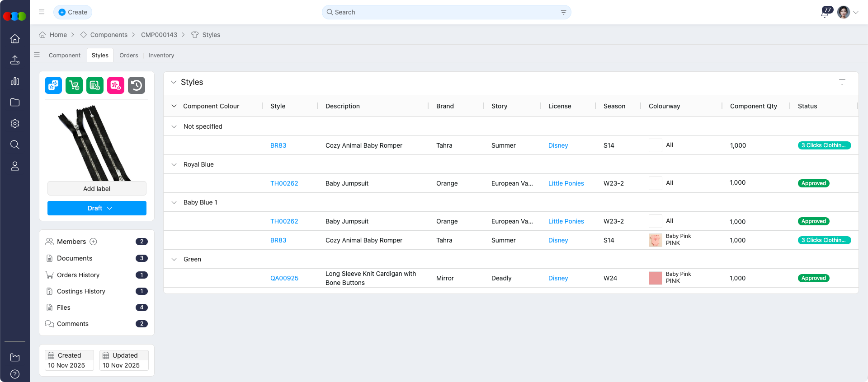Click the green add-costing sheet icon

coord(95,85)
